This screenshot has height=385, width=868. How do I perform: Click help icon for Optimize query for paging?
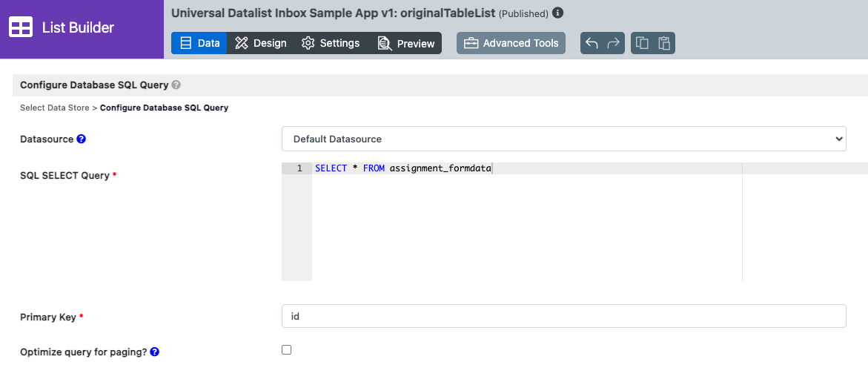pos(155,352)
